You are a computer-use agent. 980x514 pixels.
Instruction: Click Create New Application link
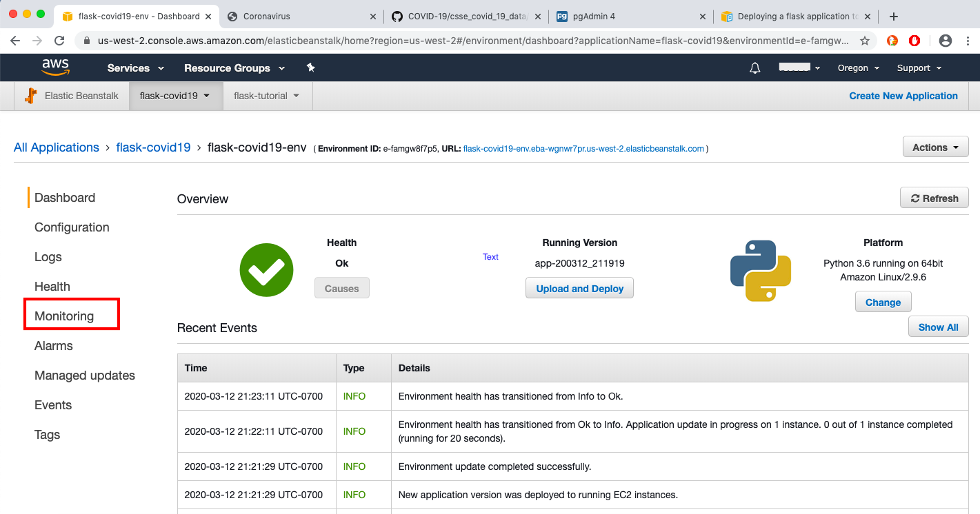point(903,96)
